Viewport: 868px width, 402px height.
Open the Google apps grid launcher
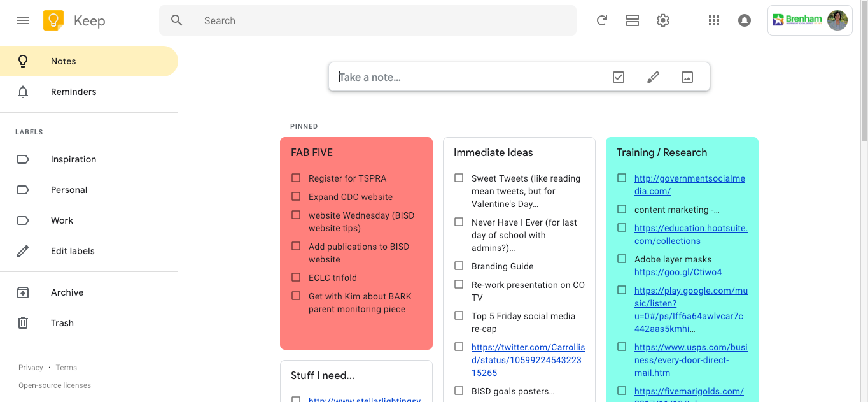(x=714, y=20)
